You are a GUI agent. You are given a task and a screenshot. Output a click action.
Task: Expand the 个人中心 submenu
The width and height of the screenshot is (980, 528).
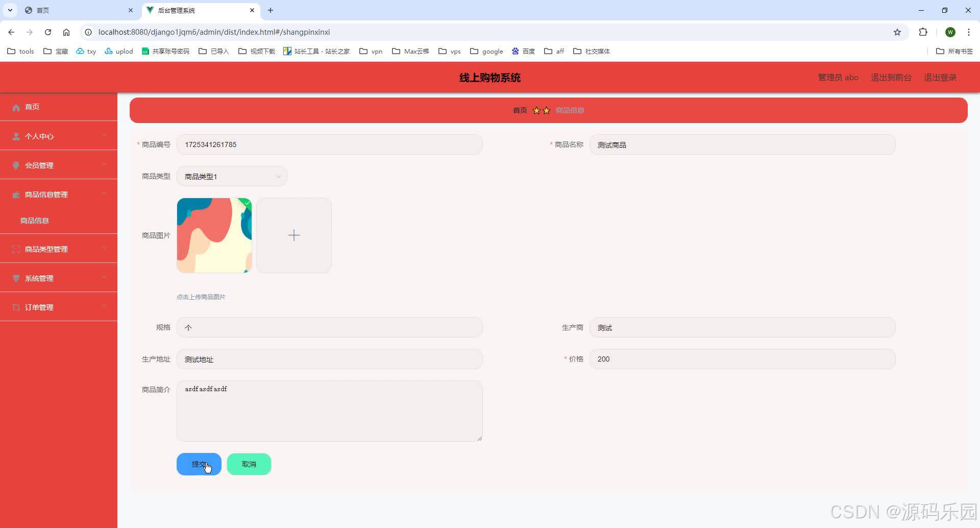(x=104, y=136)
